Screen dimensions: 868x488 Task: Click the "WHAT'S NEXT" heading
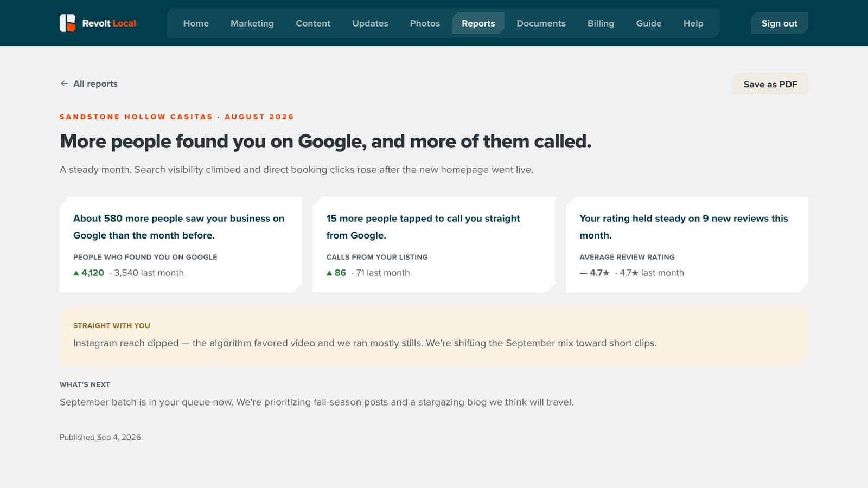(x=85, y=384)
